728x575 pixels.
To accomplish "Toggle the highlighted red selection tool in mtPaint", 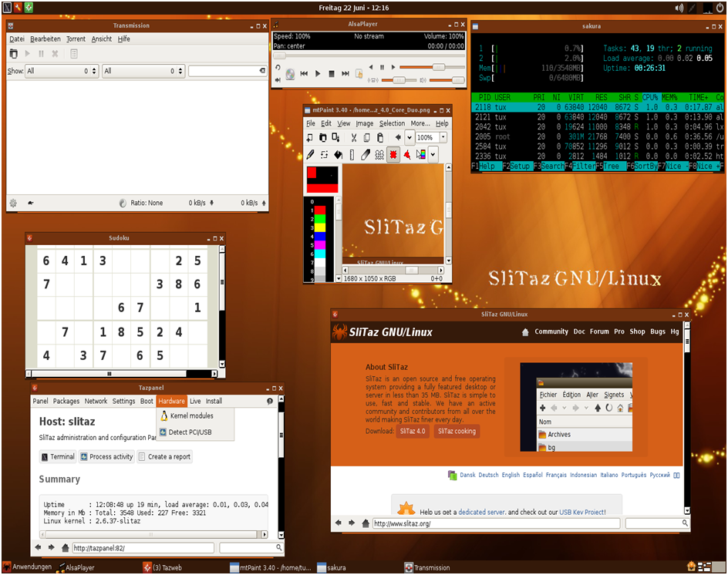I will pos(393,154).
